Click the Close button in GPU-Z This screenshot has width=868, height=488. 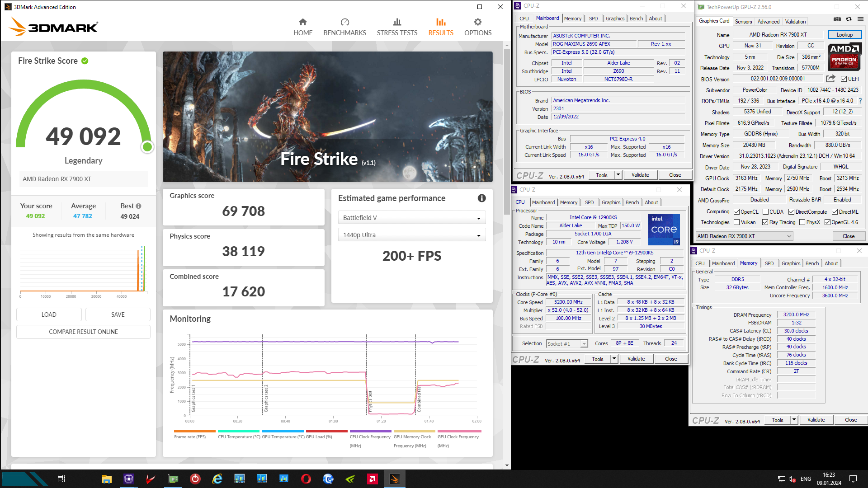pyautogui.click(x=849, y=236)
